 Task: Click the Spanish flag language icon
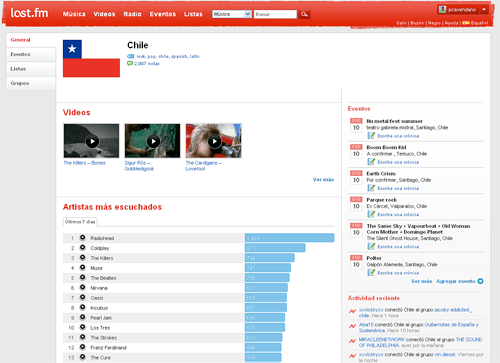466,23
